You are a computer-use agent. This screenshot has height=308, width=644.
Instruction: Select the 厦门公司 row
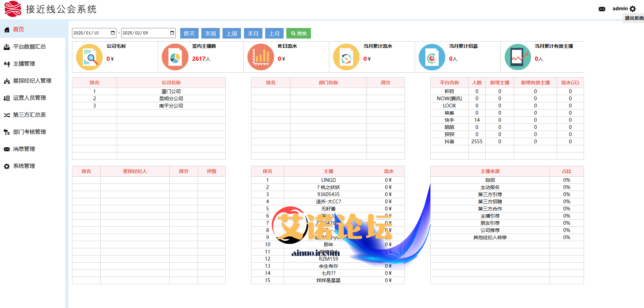point(149,91)
